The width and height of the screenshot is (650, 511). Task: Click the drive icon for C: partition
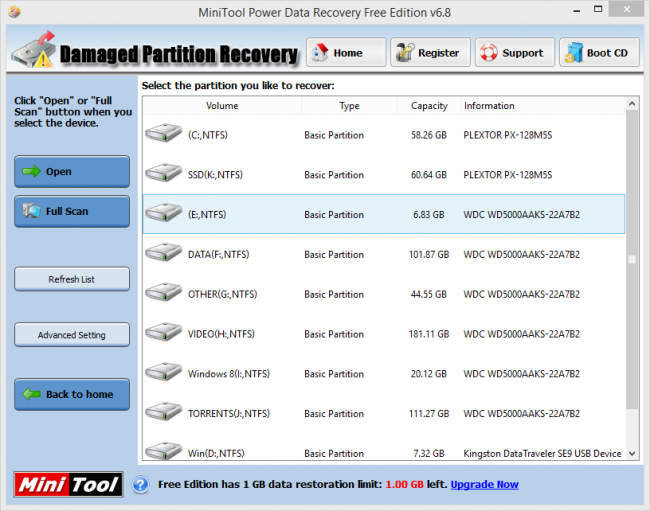pyautogui.click(x=164, y=135)
